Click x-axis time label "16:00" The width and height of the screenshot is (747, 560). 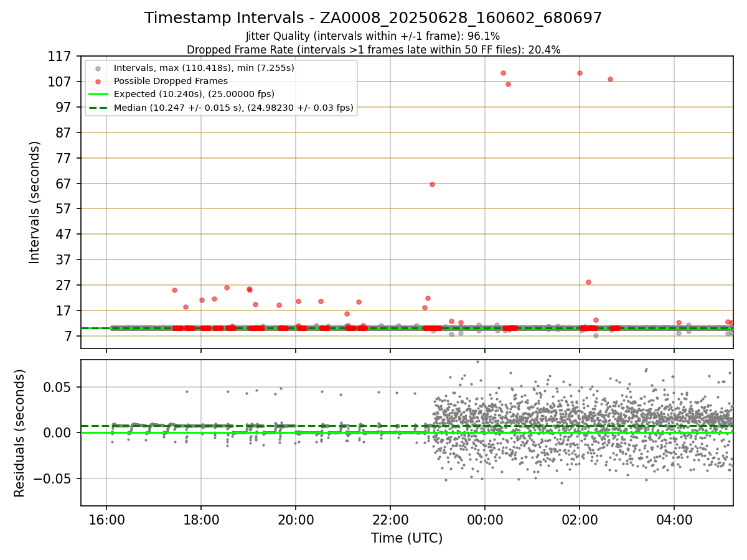[106, 519]
